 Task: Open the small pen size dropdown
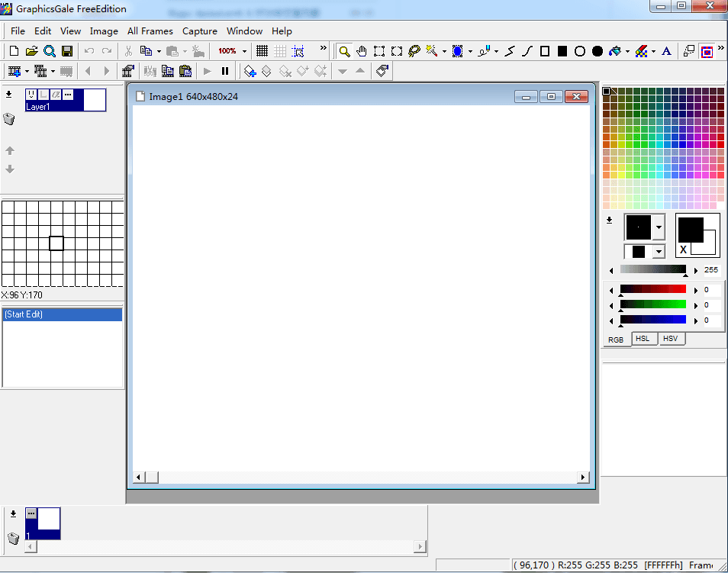(659, 252)
